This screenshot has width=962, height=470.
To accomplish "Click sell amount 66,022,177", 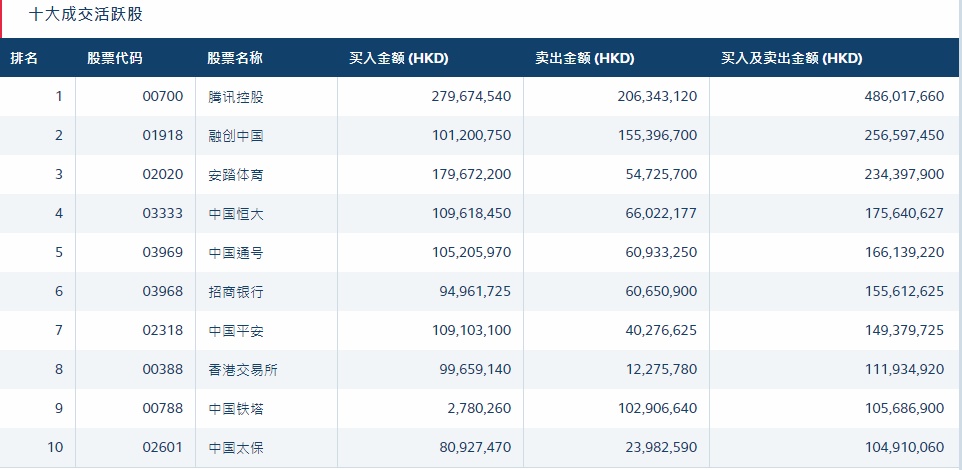I will (x=661, y=214).
